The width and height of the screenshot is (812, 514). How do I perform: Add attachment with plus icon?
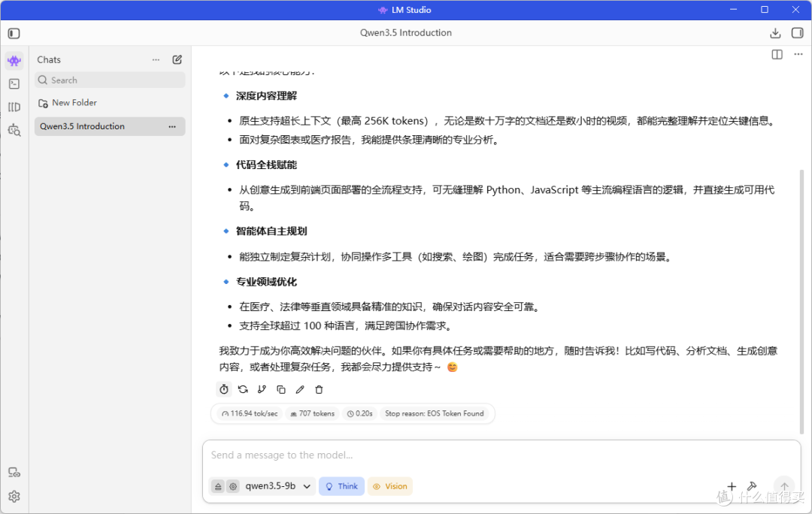point(732,486)
